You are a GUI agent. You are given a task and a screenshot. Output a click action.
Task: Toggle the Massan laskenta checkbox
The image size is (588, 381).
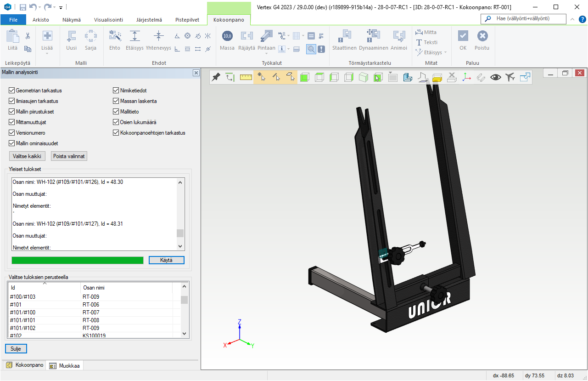click(116, 101)
